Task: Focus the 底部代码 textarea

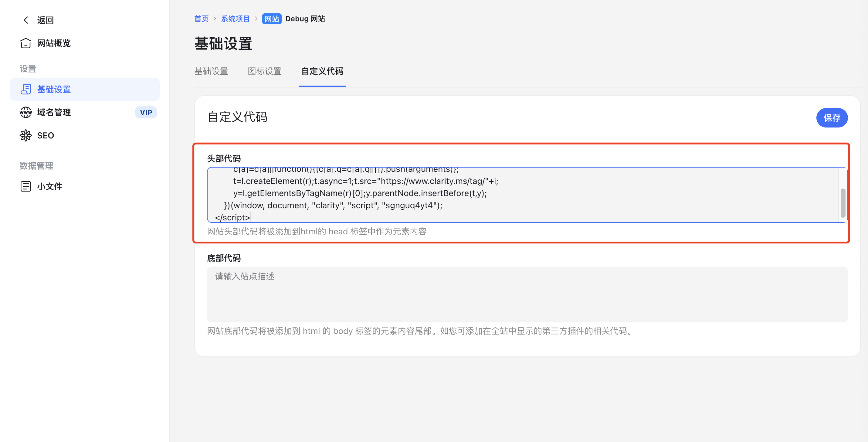Action: [527, 294]
